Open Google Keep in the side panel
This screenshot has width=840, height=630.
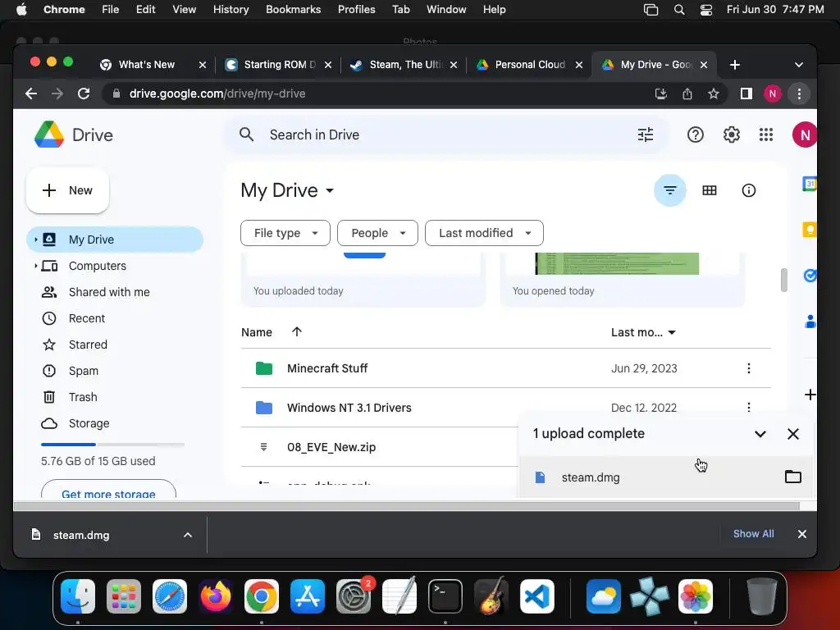[x=810, y=230]
